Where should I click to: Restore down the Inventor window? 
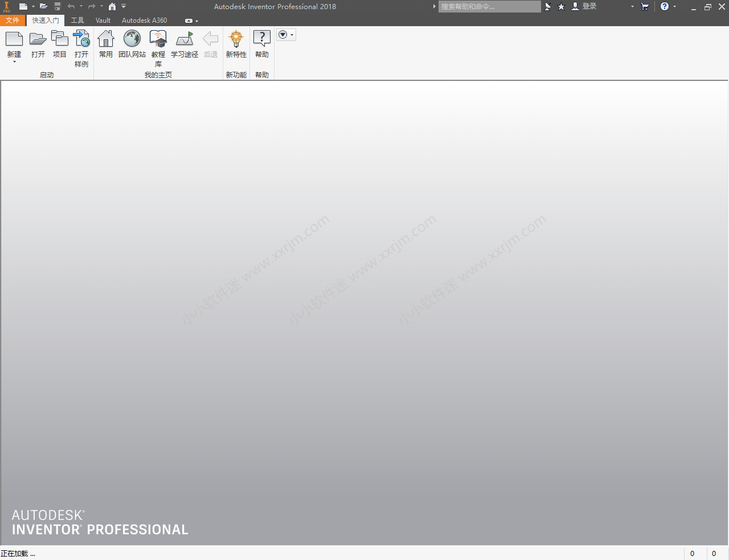point(708,7)
